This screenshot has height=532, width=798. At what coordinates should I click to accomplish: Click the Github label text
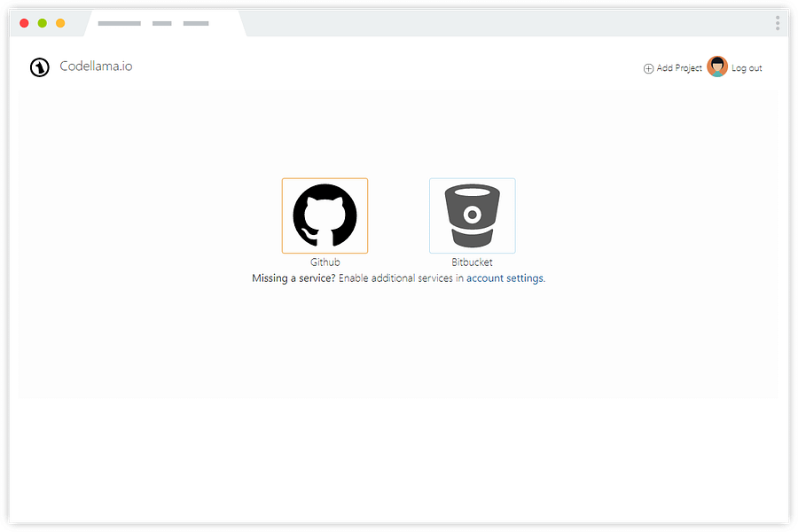325,262
